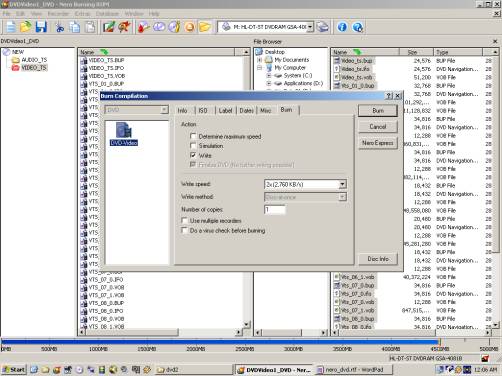502x376 pixels.
Task: Switch to the Misc tab
Action: click(x=266, y=111)
